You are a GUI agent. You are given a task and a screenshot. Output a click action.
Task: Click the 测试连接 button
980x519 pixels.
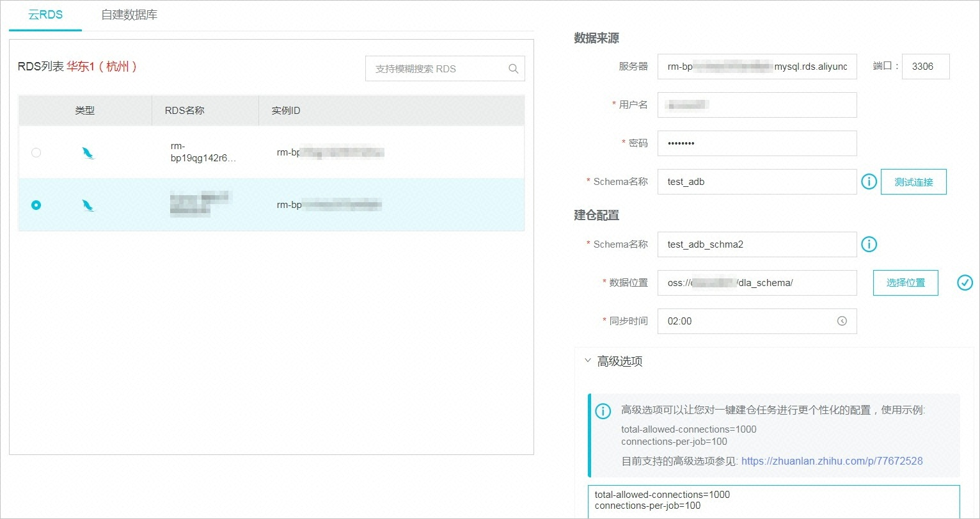[x=913, y=182]
